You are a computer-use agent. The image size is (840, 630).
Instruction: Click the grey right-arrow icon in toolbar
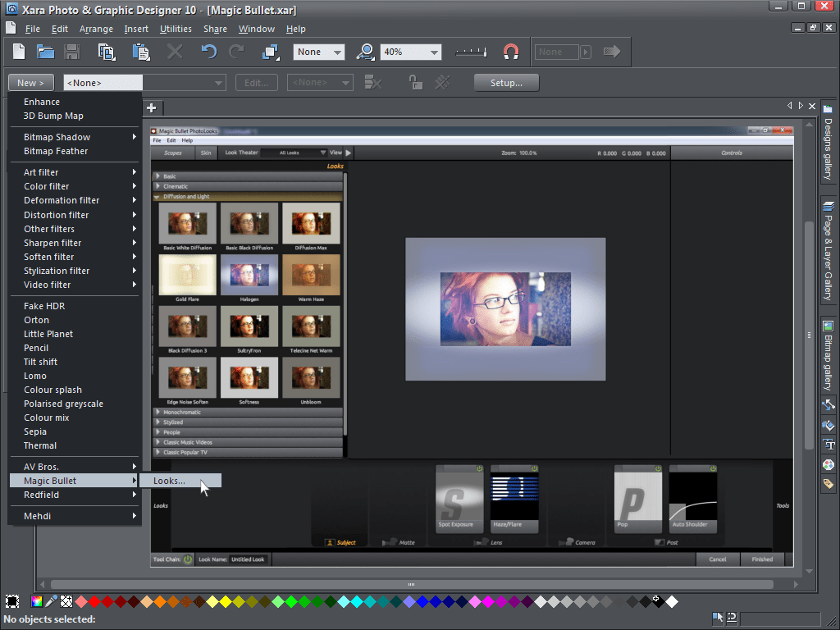pos(612,52)
